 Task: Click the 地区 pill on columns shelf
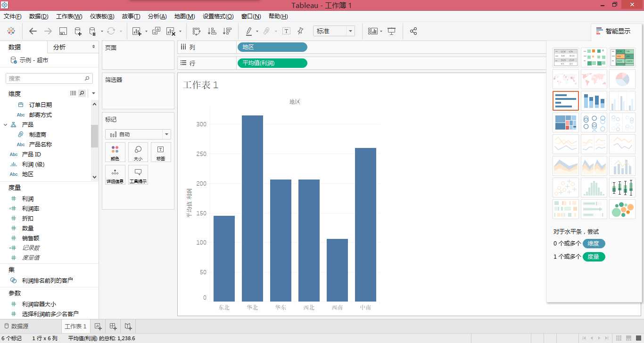coord(272,47)
